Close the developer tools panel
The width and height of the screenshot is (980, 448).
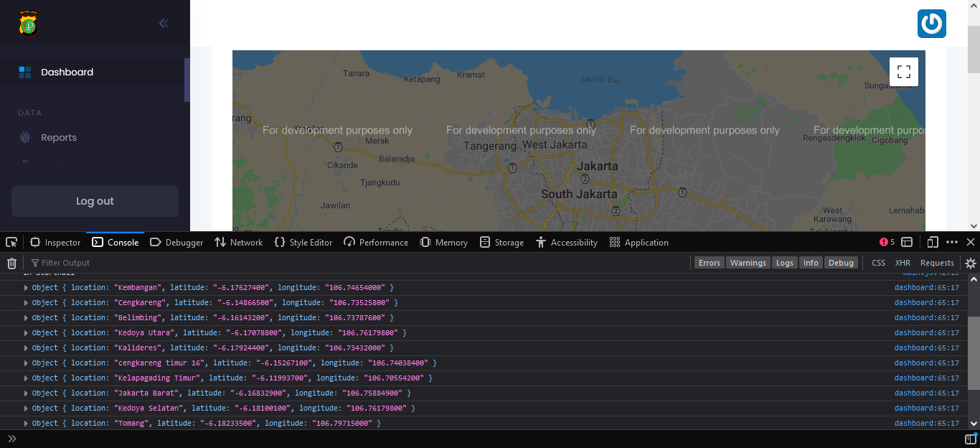971,242
